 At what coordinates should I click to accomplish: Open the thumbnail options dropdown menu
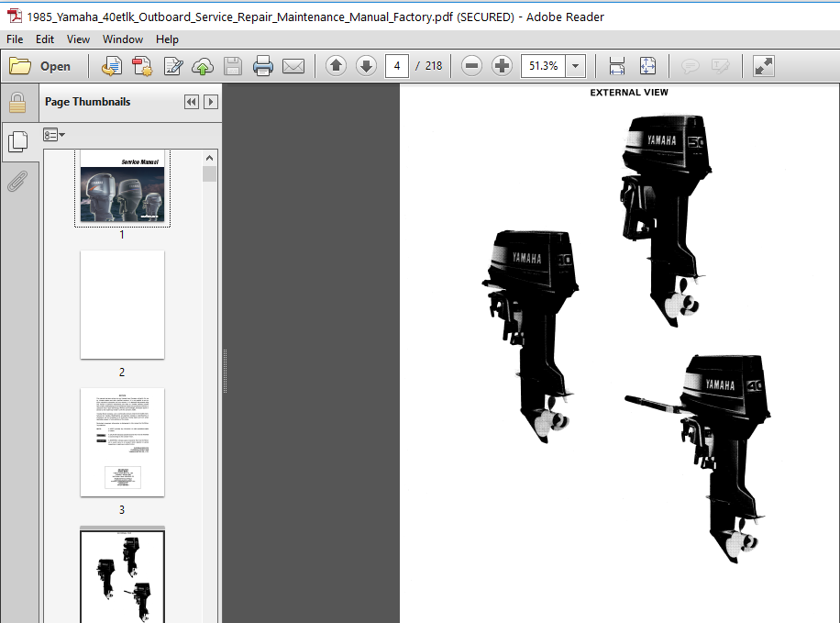click(54, 135)
